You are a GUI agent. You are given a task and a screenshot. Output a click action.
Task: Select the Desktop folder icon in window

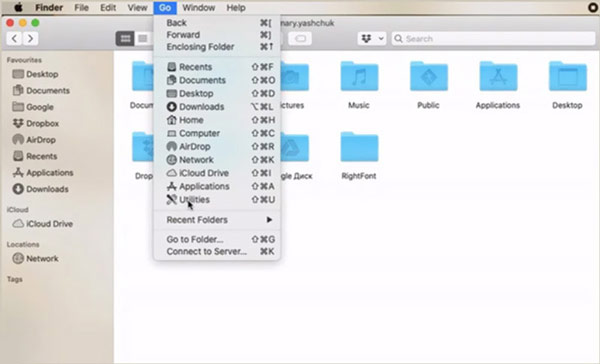coord(567,76)
